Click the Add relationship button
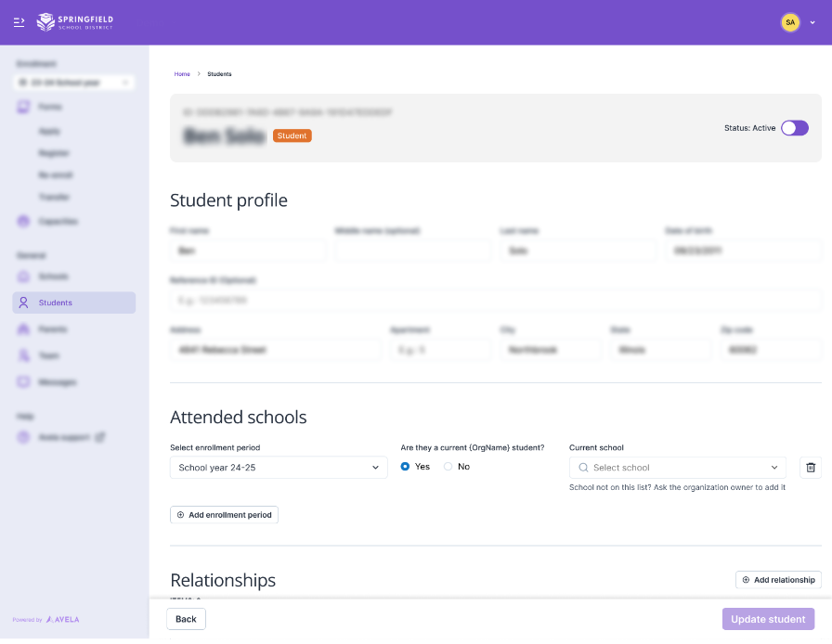832x644 pixels. (778, 580)
